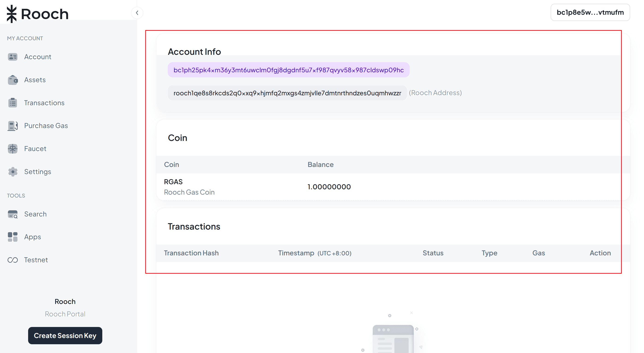
Task: Open Purchase Gas page
Action: (46, 126)
